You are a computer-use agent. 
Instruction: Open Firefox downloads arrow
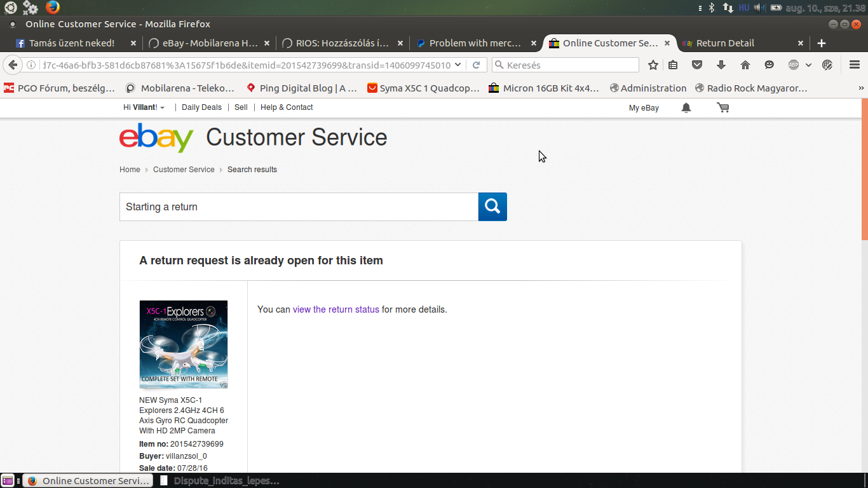[x=721, y=65]
